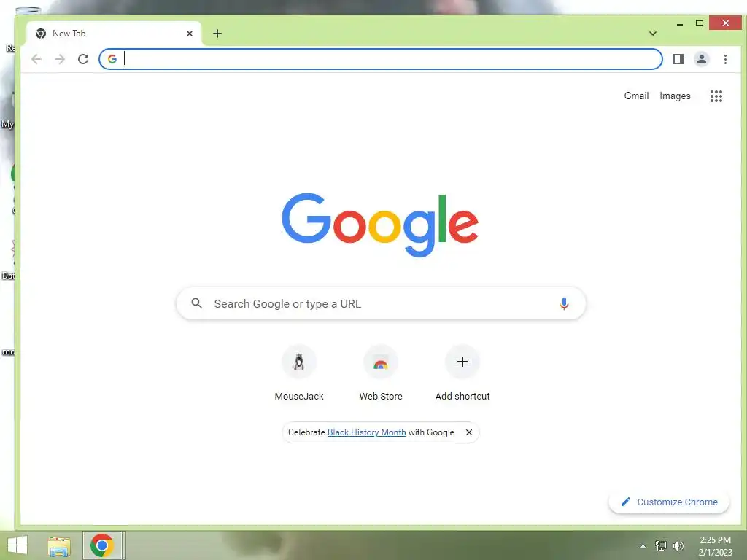Focus the Chrome address bar
This screenshot has height=560, width=747.
point(381,59)
